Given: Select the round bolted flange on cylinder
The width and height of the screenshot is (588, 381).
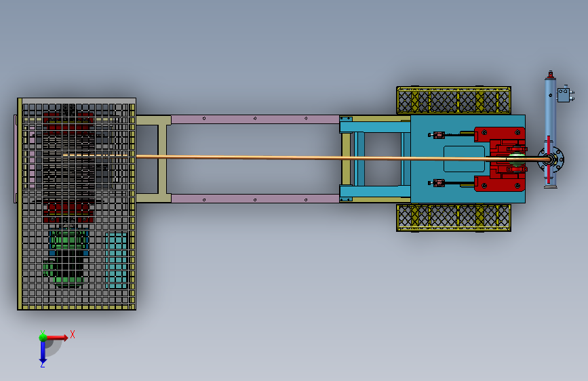Looking at the screenshot, I should click(x=551, y=159).
